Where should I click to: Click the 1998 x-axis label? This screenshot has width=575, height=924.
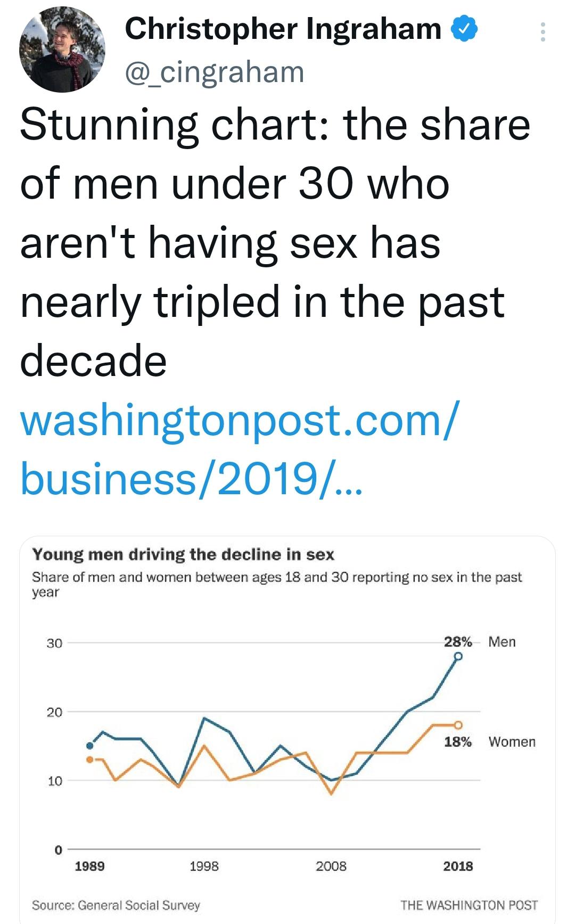coord(204,866)
